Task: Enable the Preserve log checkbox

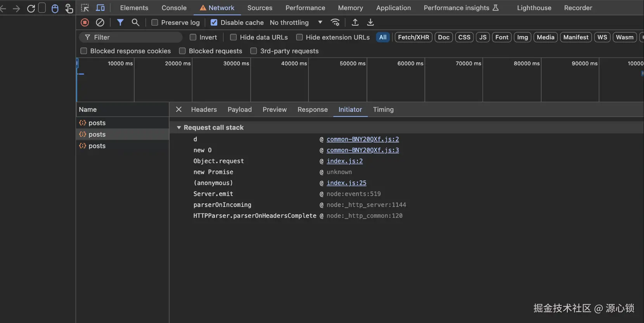Action: tap(155, 23)
